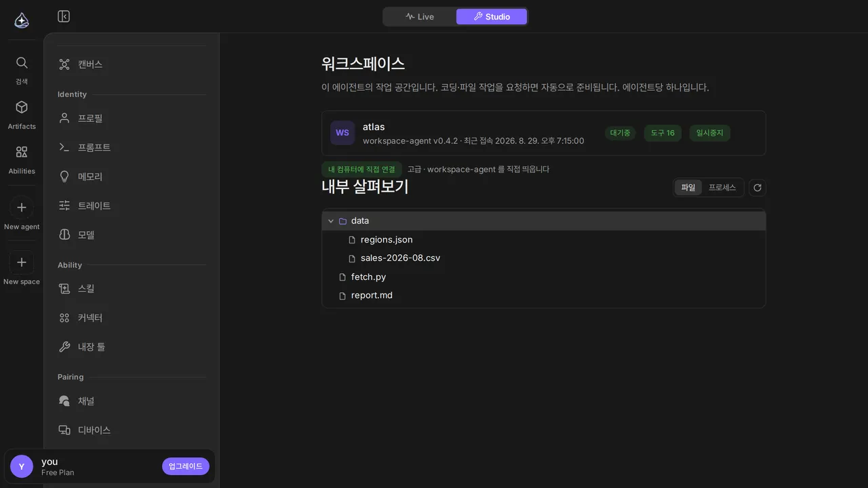Switch to Studio mode tab
The width and height of the screenshot is (868, 488).
point(492,16)
